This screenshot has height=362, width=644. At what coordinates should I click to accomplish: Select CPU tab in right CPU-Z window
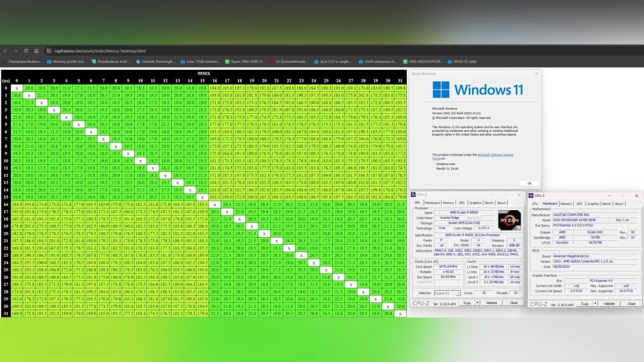pos(535,204)
